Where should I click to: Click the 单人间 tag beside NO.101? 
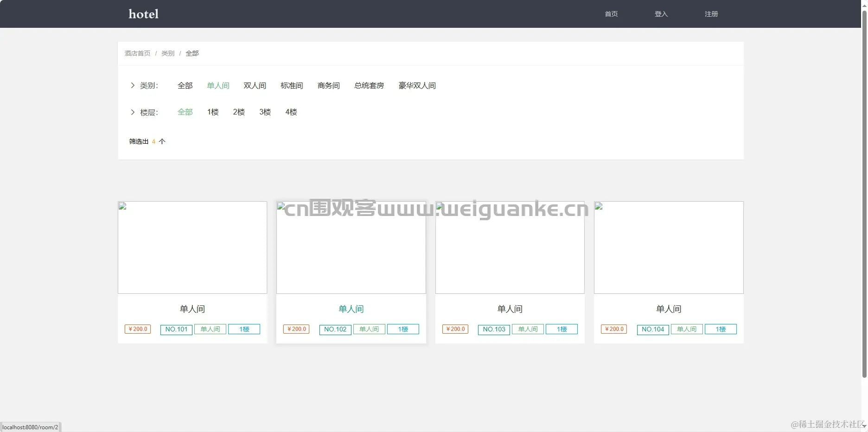210,330
